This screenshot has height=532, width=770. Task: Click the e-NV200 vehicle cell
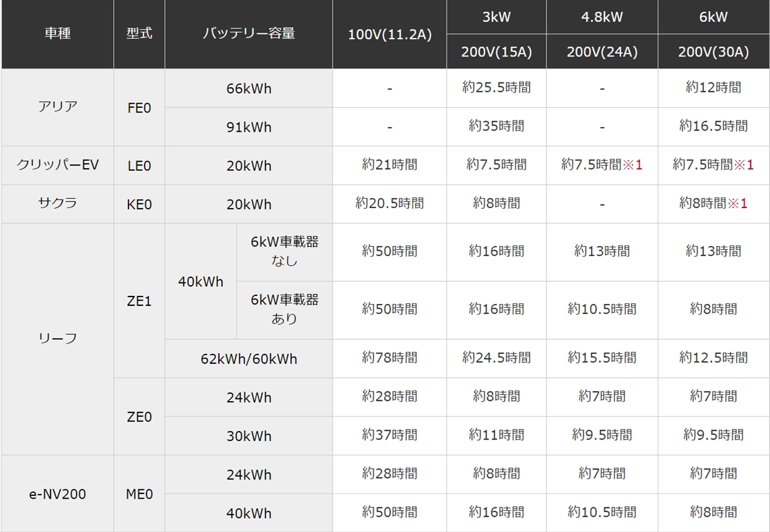57,494
